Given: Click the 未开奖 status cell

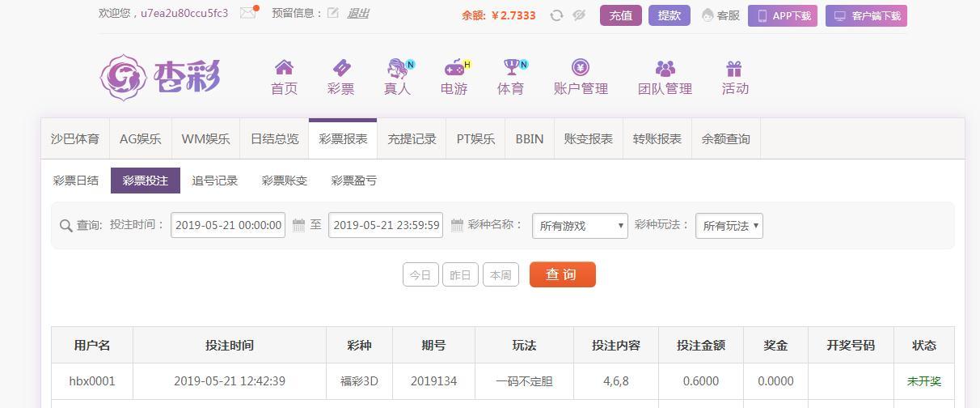Looking at the screenshot, I should tap(924, 380).
